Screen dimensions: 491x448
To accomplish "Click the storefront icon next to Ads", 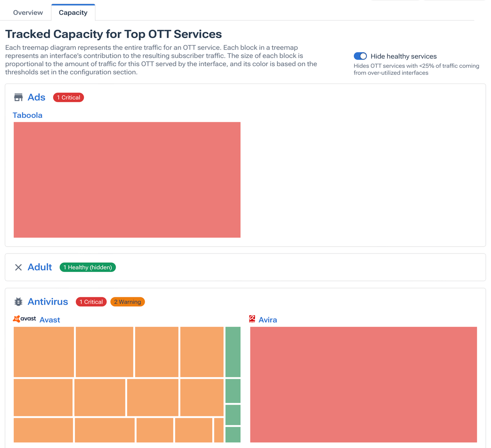I will (18, 97).
